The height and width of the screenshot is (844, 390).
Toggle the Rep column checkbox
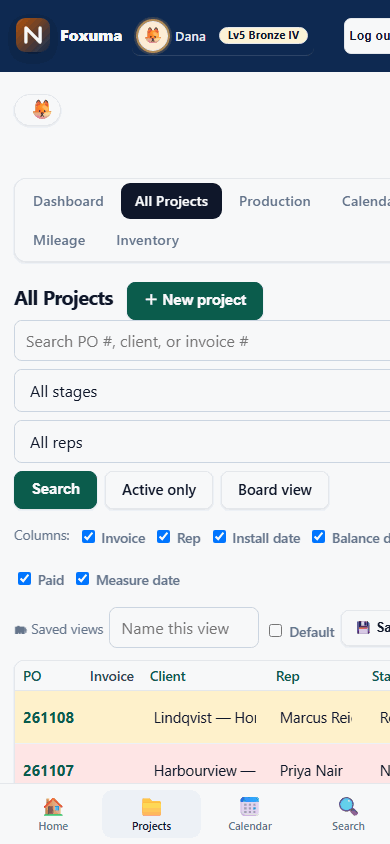point(164,537)
